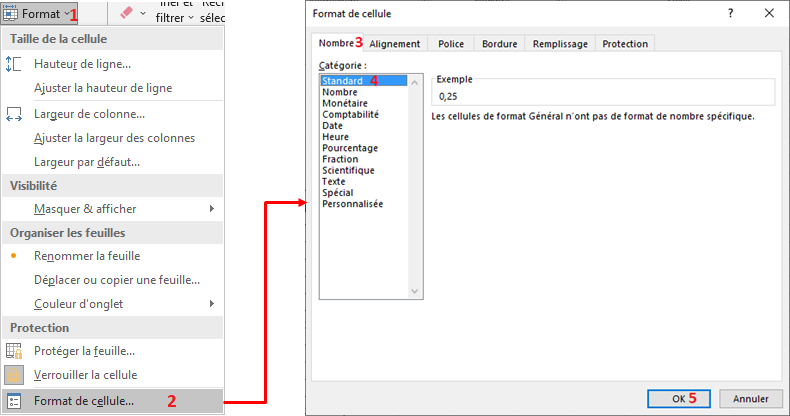Click category list scroll down arrow

(x=415, y=291)
